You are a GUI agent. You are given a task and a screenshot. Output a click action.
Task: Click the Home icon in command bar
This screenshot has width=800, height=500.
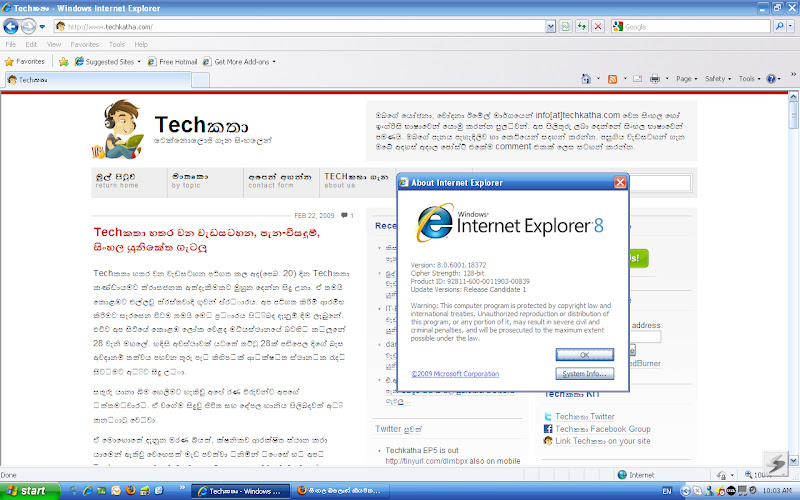[586, 79]
